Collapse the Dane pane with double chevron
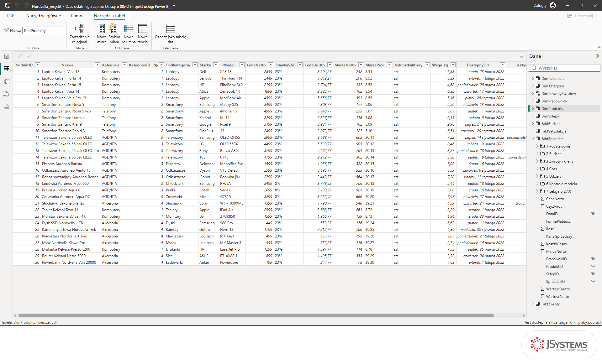The height and width of the screenshot is (364, 602). coord(597,56)
